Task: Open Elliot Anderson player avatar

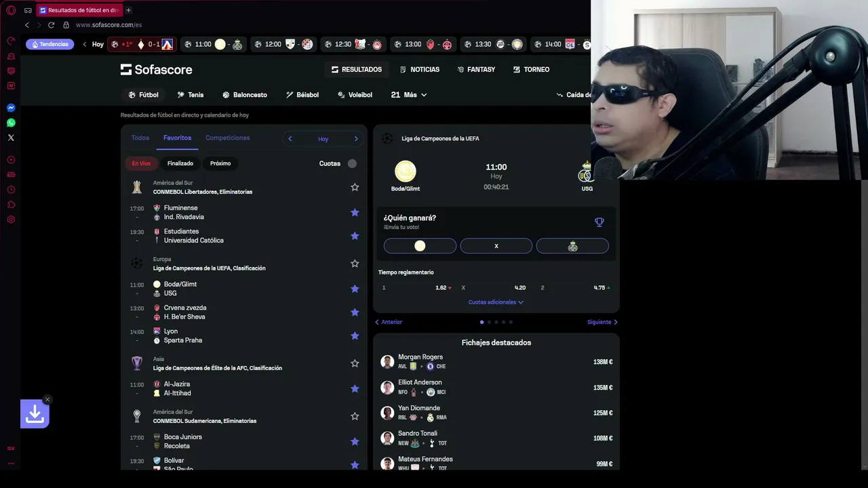Action: [x=387, y=388]
